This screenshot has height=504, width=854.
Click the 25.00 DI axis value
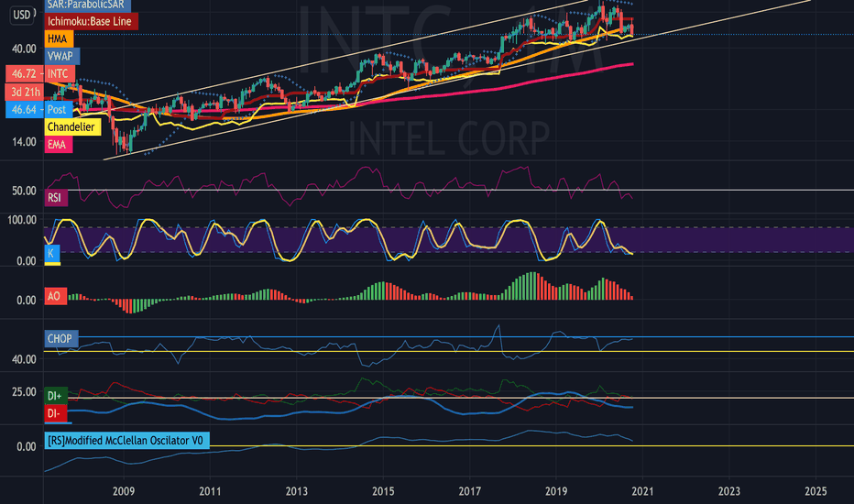24,392
